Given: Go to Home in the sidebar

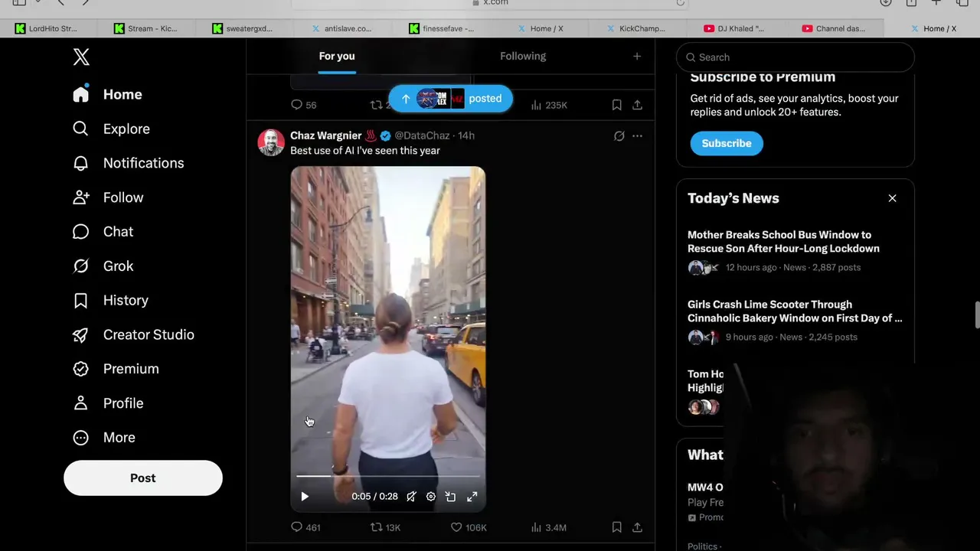Looking at the screenshot, I should 108,94.
